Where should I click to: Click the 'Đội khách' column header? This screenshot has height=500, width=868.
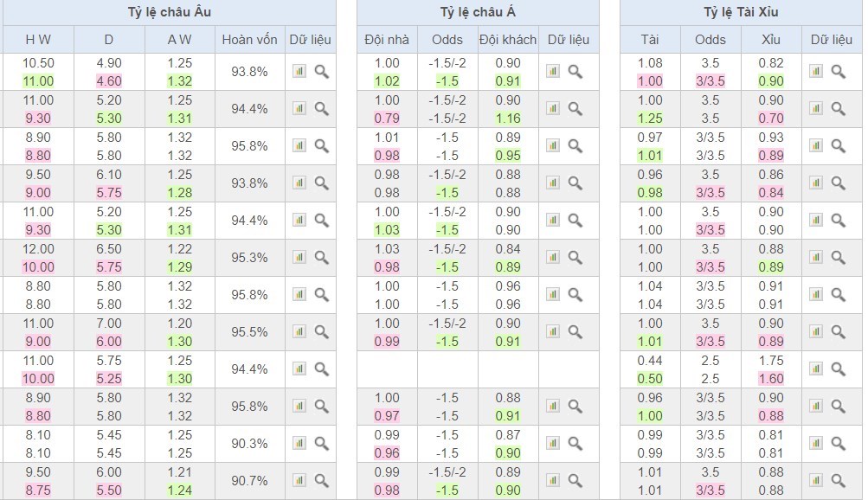508,40
